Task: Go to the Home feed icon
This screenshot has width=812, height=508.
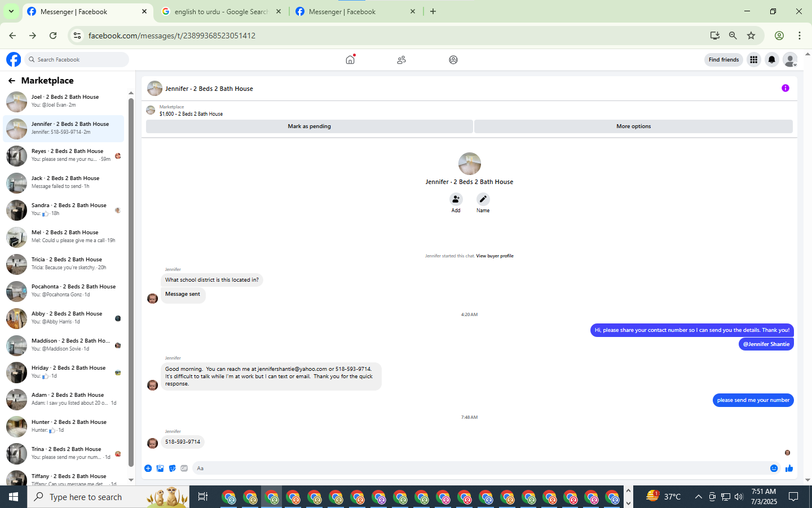Action: 350,59
